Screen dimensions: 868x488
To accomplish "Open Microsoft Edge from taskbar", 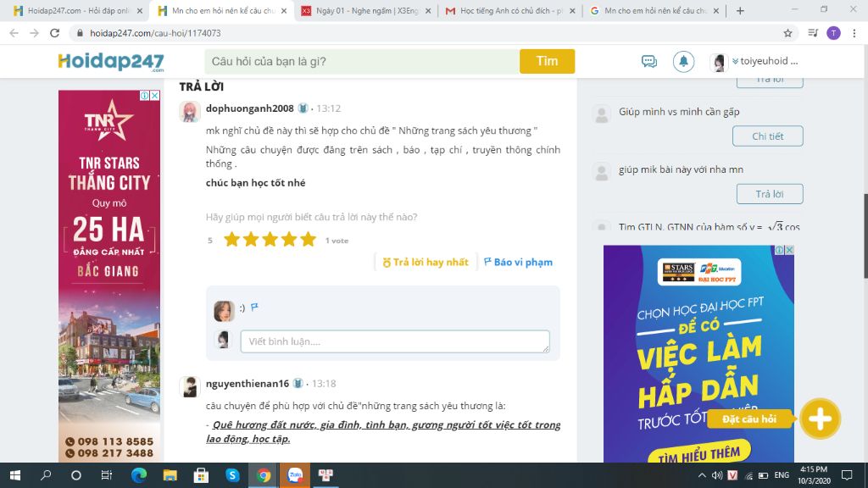I will coord(139,475).
